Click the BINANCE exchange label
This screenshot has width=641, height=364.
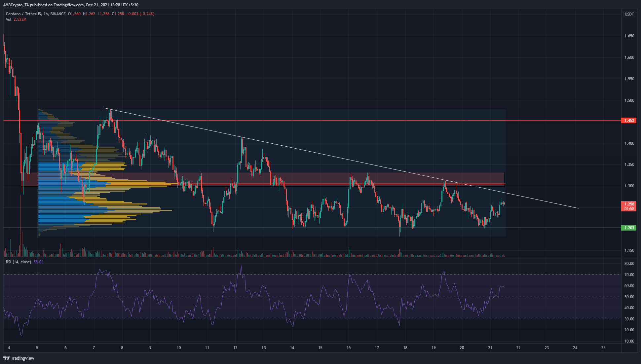pyautogui.click(x=58, y=14)
